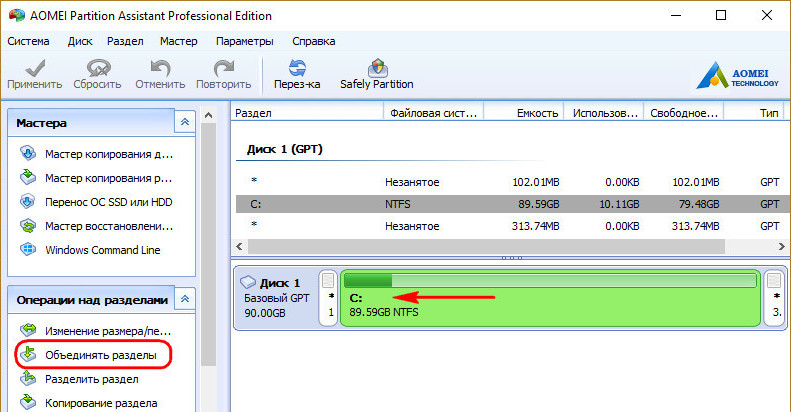Click the partition list scroll right arrow
This screenshot has height=412, width=791.
click(781, 247)
